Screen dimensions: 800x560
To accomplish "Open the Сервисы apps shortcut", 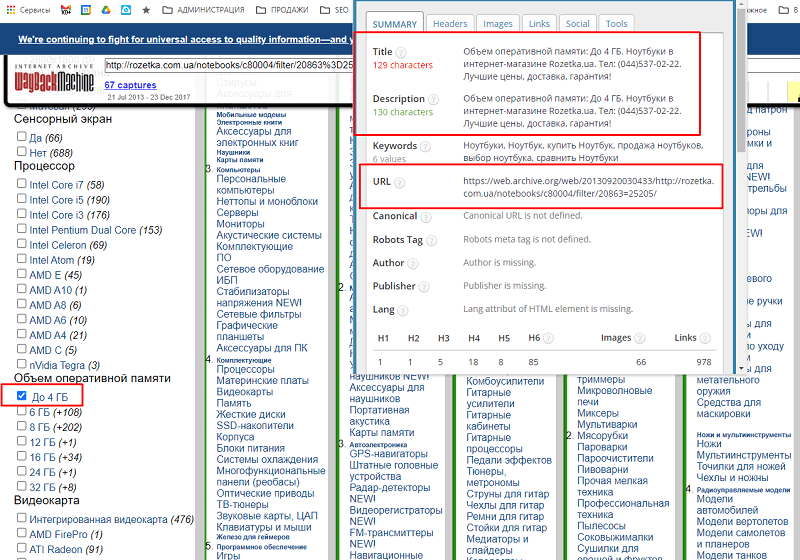I will pos(29,10).
